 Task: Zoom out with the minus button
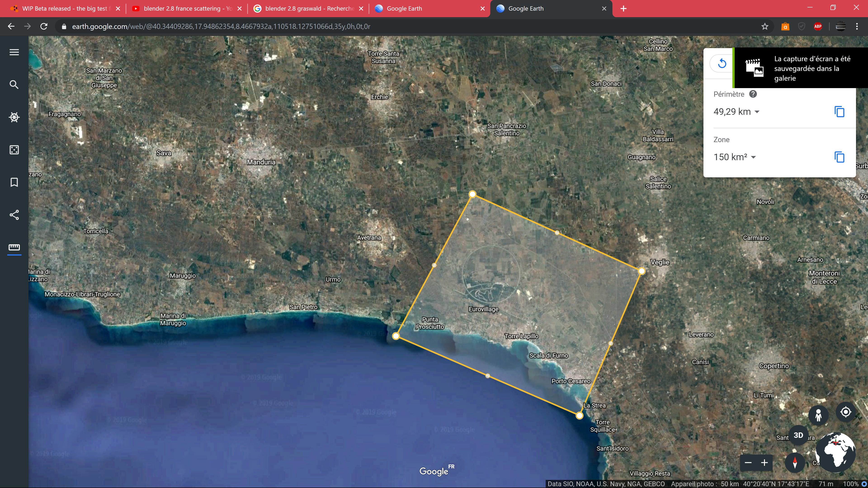[x=748, y=463]
